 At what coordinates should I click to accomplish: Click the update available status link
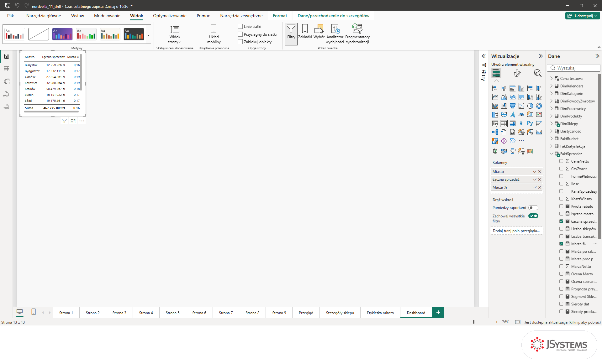[562, 322]
